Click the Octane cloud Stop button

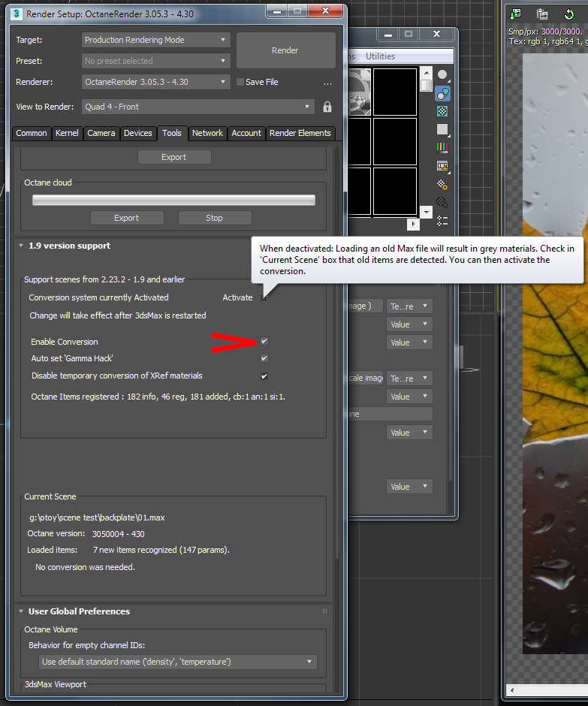[x=214, y=218]
